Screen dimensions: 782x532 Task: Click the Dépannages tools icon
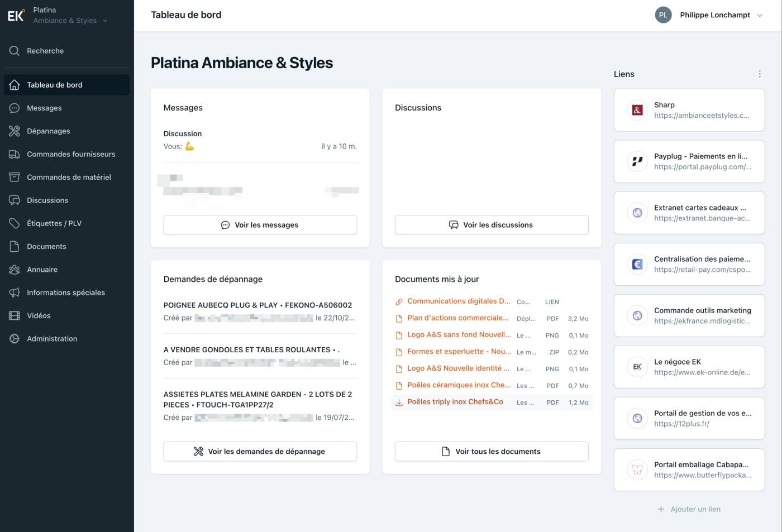coord(15,131)
